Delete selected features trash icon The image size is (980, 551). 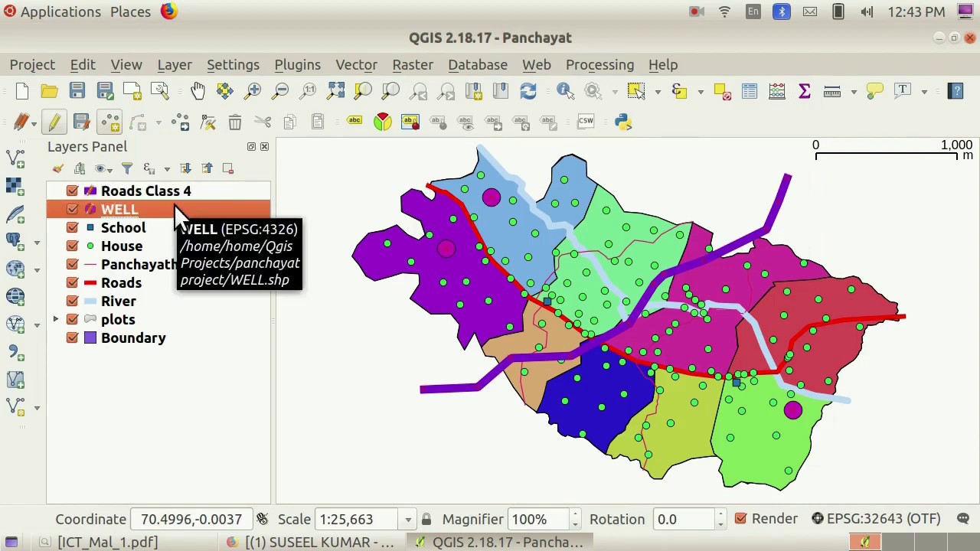pyautogui.click(x=235, y=122)
